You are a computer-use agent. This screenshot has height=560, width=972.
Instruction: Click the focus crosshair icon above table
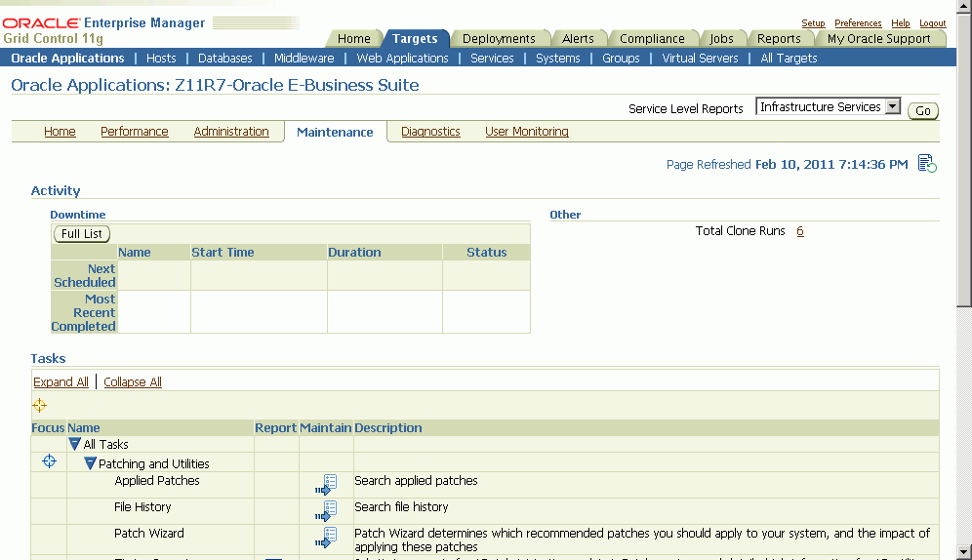39,406
